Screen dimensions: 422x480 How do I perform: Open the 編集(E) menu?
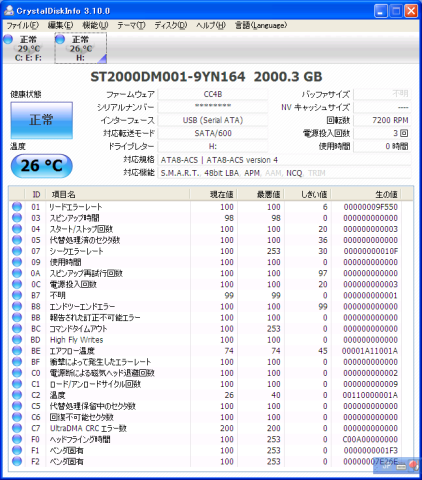click(60, 25)
